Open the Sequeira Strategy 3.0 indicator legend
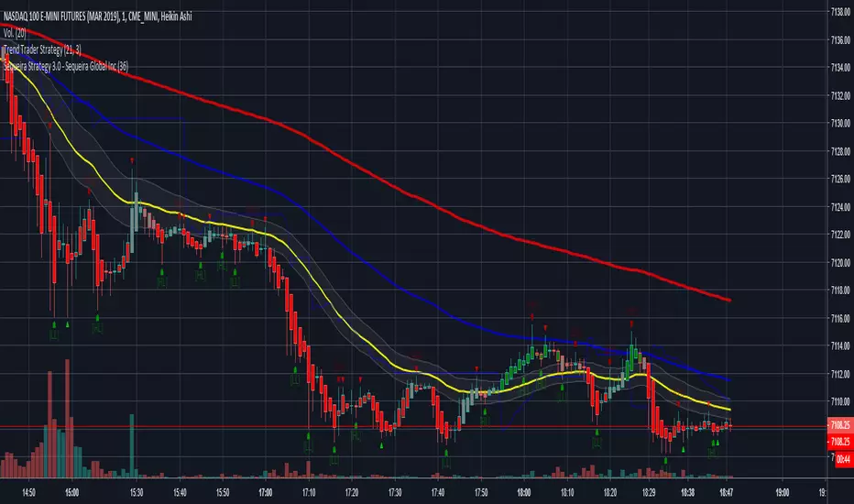Viewport: 854px width, 504px height. click(x=66, y=67)
